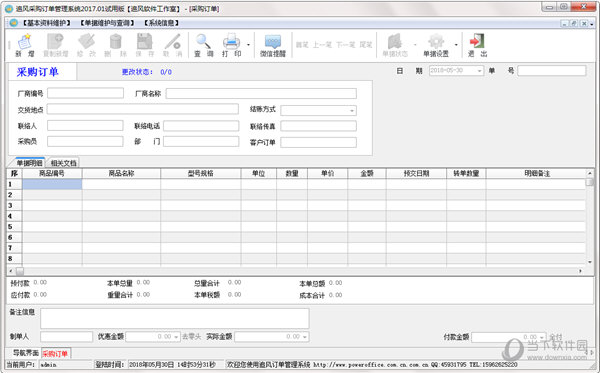The image size is (600, 373).
Task: Click the 去零头 round-off button
Action: tap(191, 337)
